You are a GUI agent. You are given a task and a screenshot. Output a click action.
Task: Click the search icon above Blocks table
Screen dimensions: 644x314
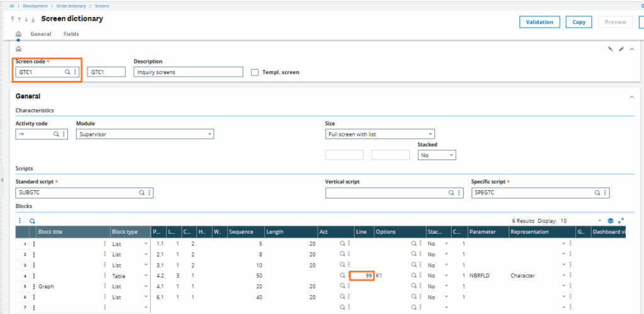point(32,221)
